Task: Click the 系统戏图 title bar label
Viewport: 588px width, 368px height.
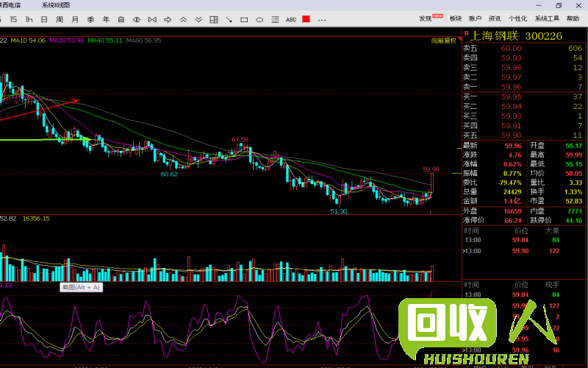Action: pyautogui.click(x=56, y=5)
